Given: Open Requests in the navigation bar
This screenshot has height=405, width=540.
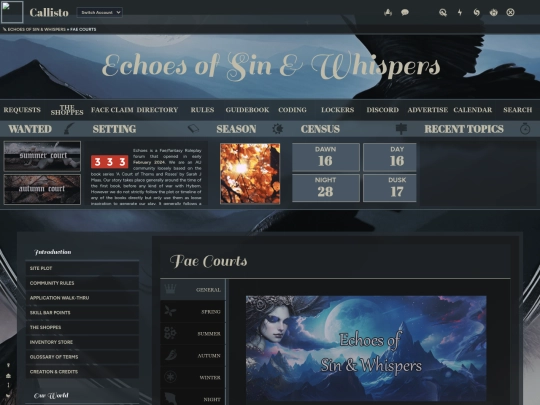Looking at the screenshot, I should click(x=22, y=110).
